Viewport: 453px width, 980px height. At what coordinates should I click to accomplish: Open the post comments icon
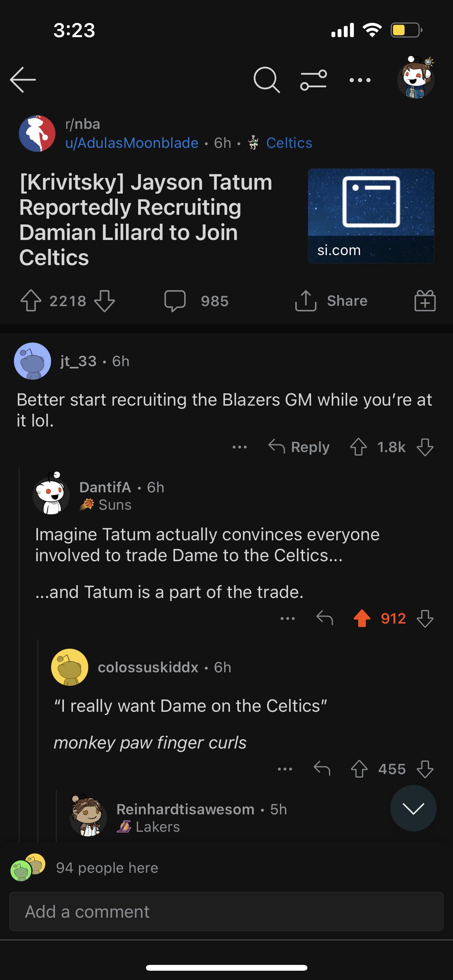[175, 301]
